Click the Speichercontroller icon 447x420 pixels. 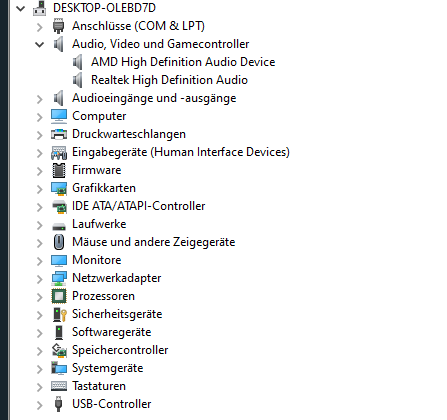(59, 350)
